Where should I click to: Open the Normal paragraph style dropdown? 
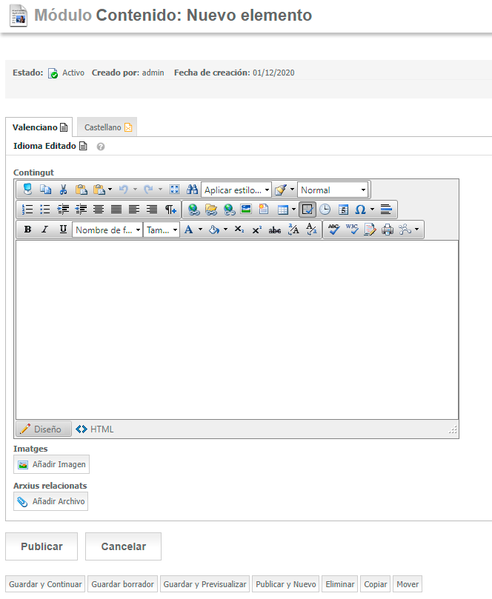[x=333, y=190]
